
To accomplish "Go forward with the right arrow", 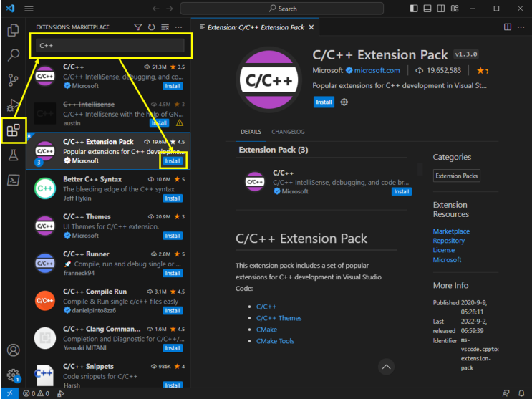I will tap(169, 9).
